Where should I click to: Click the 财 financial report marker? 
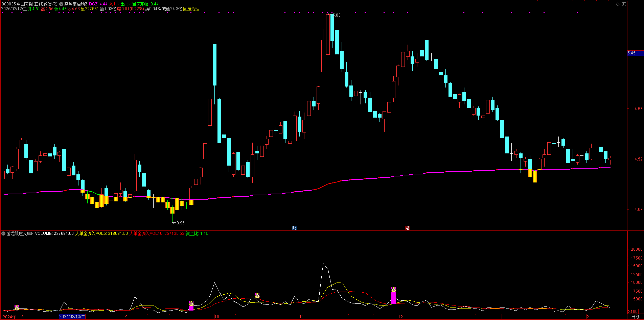294,228
